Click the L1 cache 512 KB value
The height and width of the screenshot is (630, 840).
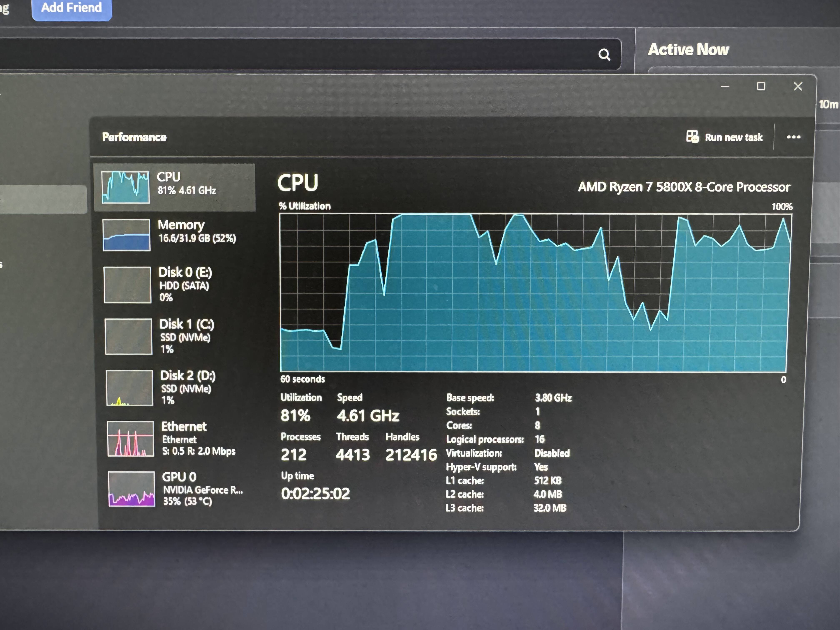point(547,480)
